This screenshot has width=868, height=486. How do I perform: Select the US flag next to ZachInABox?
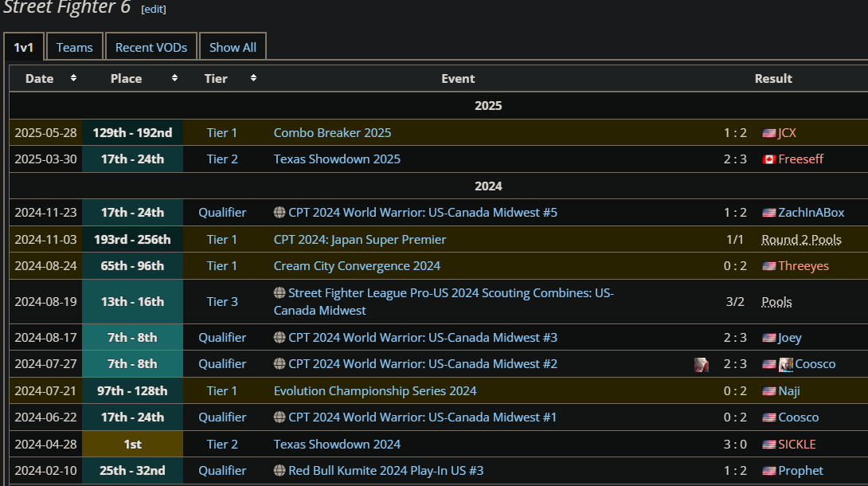[769, 213]
